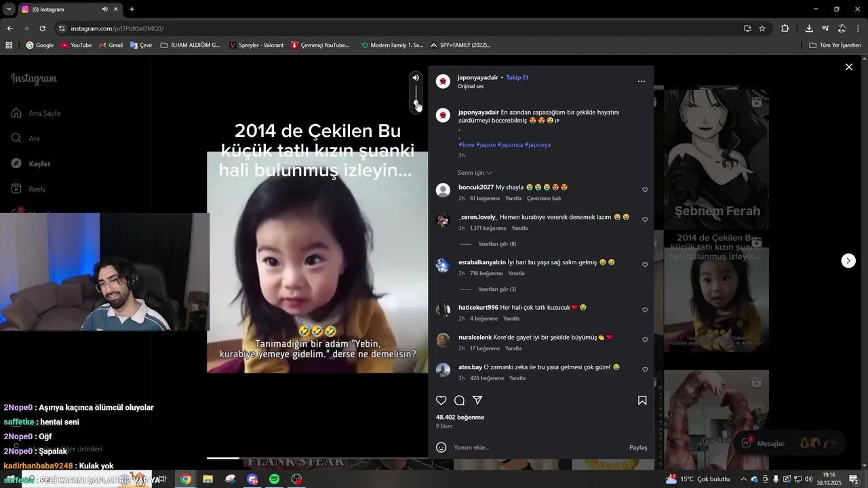Adjust the video volume slider handle
Image resolution: width=868 pixels, height=488 pixels.
(416, 104)
